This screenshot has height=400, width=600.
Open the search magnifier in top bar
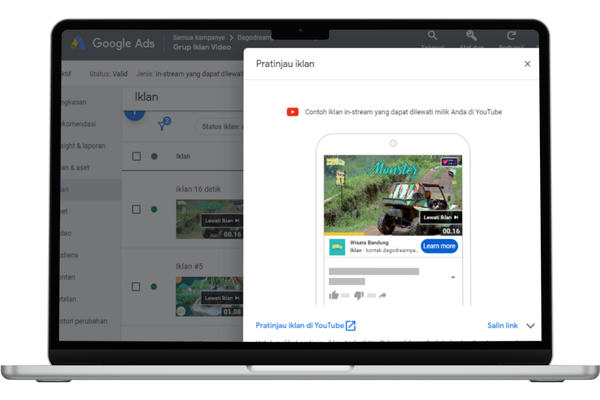433,37
